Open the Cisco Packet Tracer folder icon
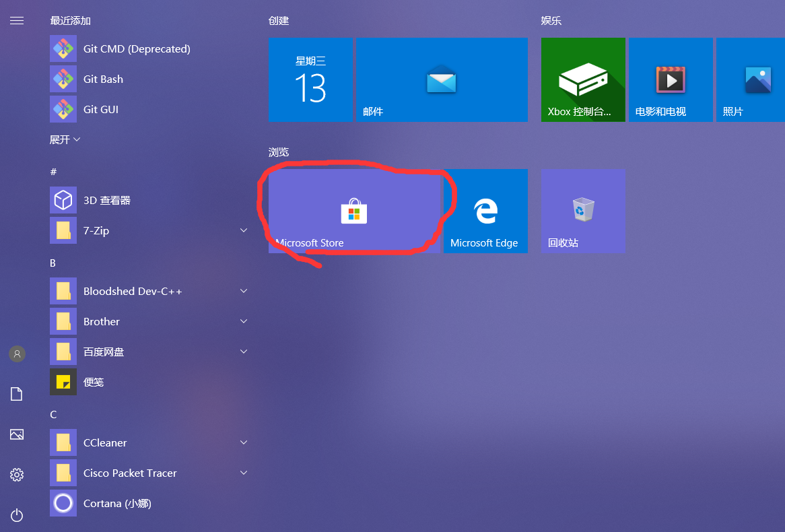The height and width of the screenshot is (532, 785). click(x=63, y=473)
